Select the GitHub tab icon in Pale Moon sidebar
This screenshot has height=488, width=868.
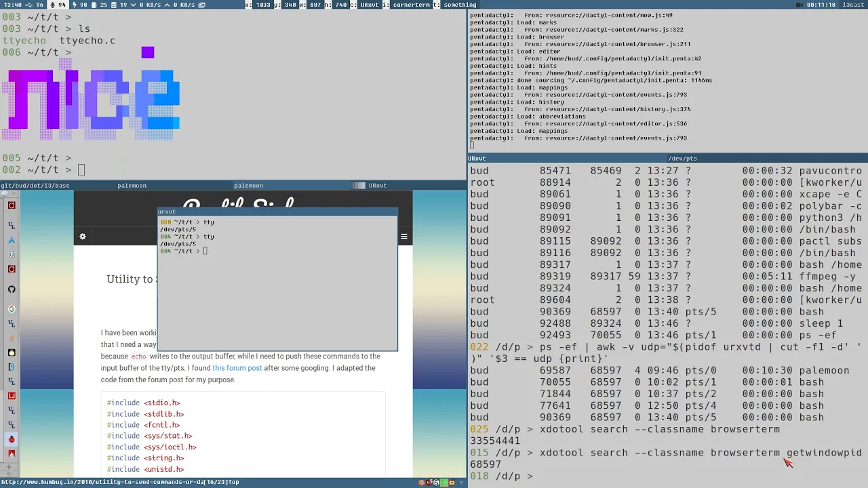12,289
